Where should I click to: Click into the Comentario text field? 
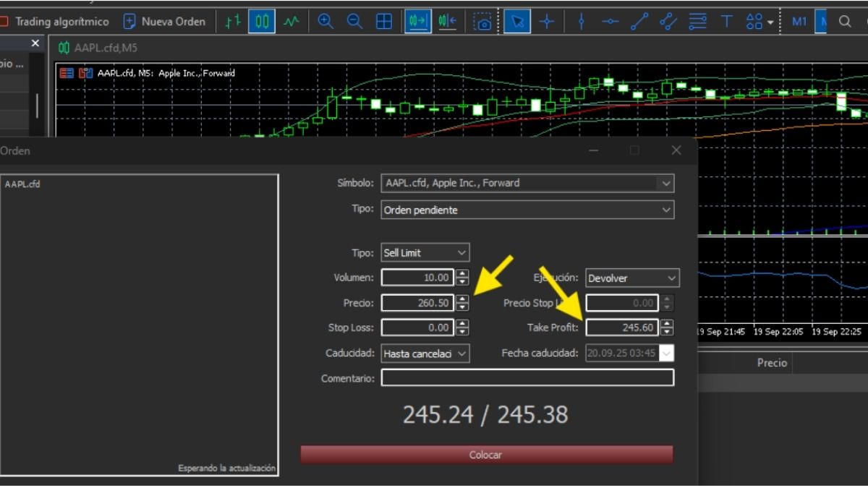pyautogui.click(x=527, y=378)
